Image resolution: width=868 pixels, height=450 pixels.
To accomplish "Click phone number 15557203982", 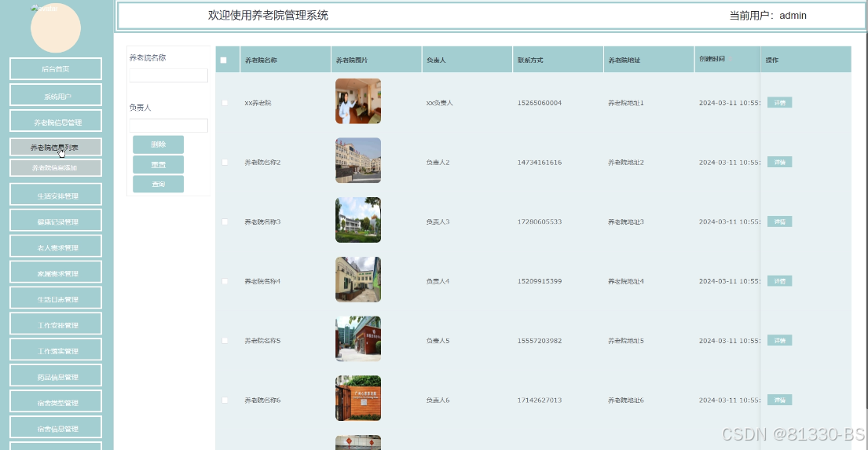I will click(x=539, y=341).
